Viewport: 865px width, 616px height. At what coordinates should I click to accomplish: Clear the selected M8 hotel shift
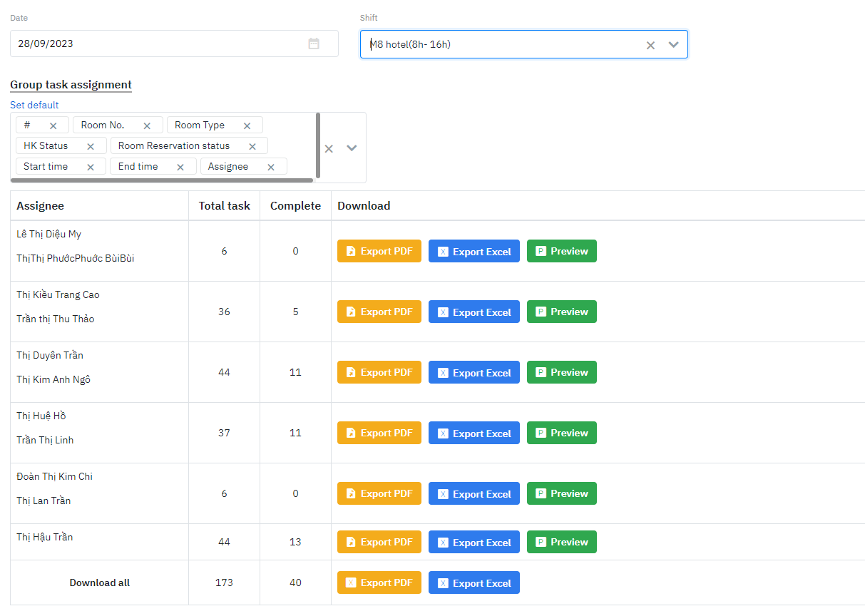point(650,45)
